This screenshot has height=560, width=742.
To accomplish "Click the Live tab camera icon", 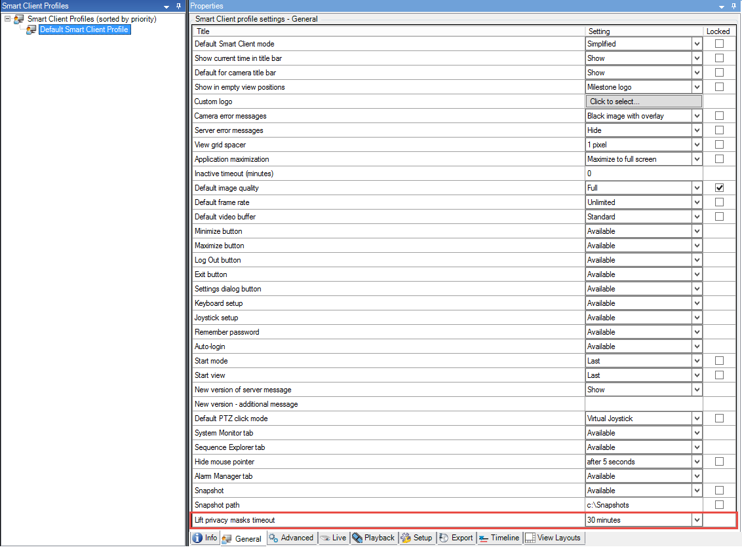I will click(325, 538).
